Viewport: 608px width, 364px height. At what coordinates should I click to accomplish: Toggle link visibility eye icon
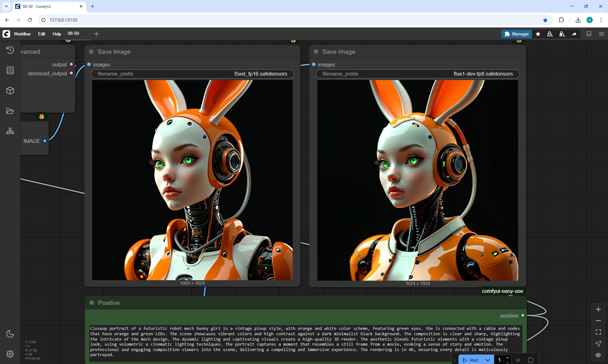click(598, 355)
